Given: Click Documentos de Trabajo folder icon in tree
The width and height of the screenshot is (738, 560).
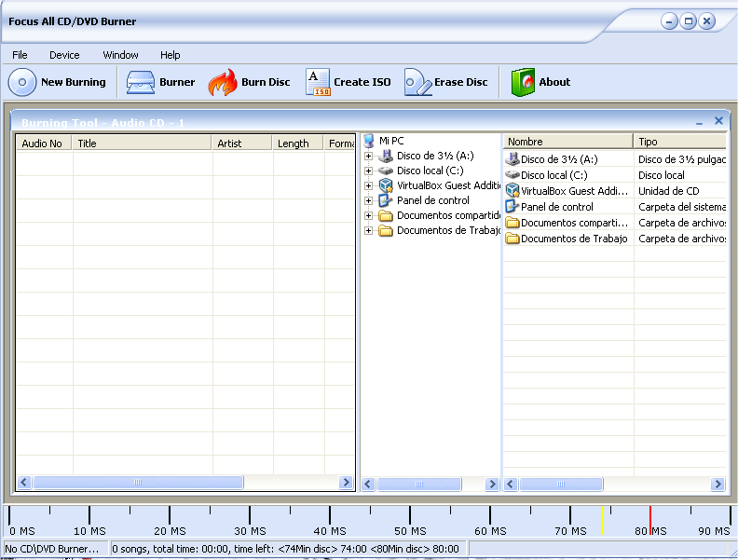Looking at the screenshot, I should (386, 230).
